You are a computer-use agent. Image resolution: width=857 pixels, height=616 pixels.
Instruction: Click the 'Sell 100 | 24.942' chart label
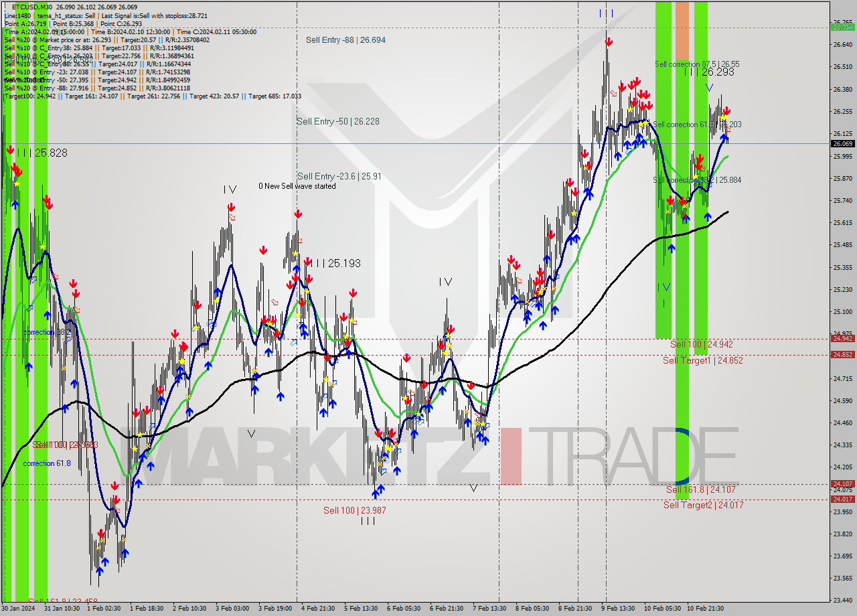[701, 344]
